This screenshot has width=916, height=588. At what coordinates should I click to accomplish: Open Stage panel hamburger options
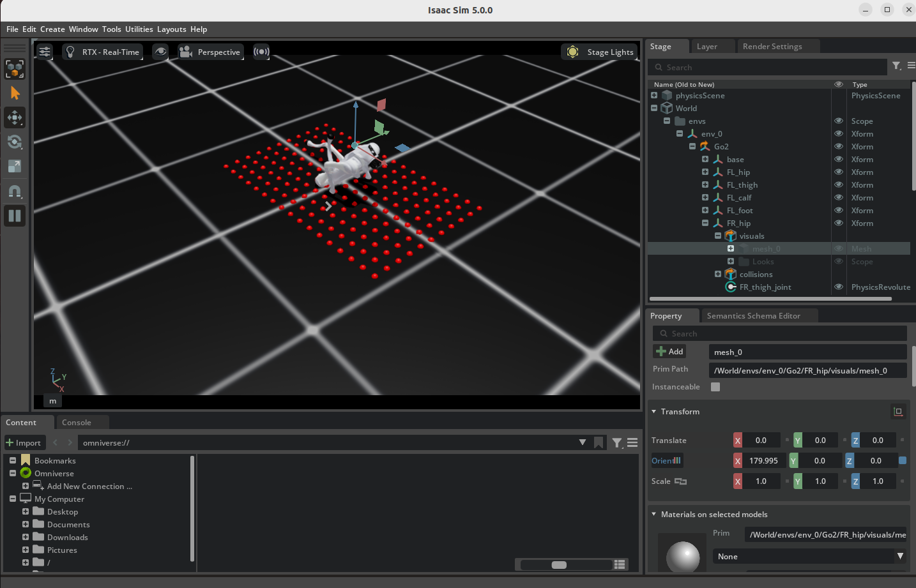[912, 66]
